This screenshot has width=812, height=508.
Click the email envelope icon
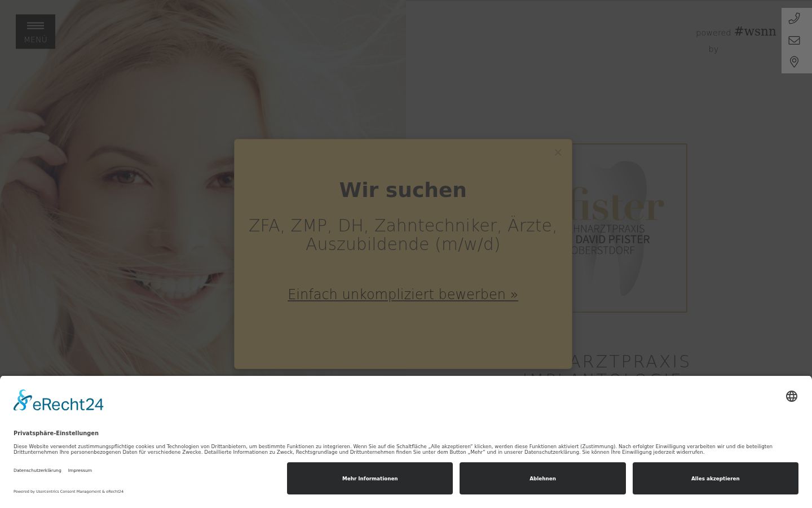click(794, 40)
